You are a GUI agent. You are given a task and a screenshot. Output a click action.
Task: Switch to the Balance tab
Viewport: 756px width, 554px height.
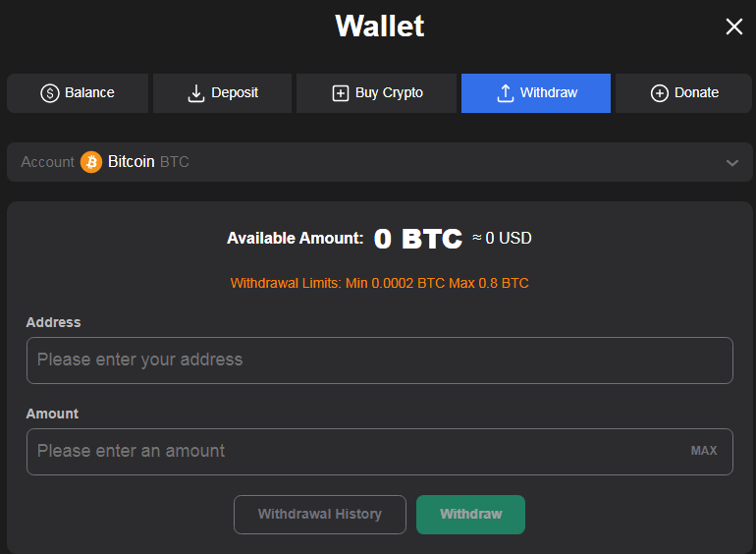pos(89,93)
